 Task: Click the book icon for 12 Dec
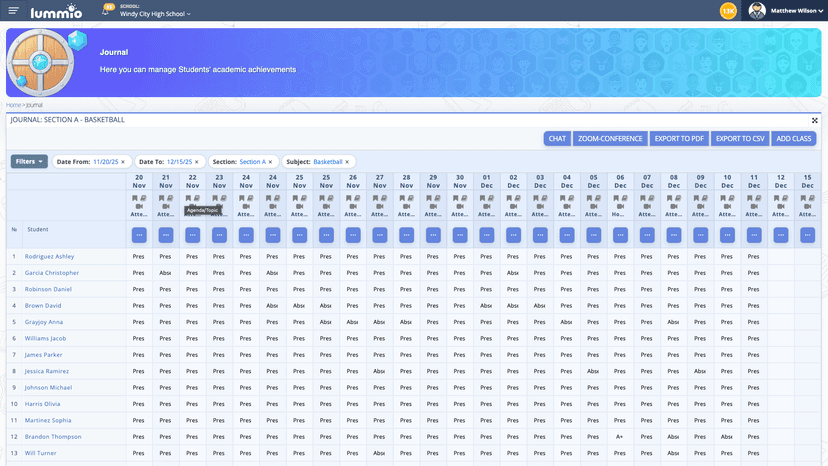tap(785, 198)
